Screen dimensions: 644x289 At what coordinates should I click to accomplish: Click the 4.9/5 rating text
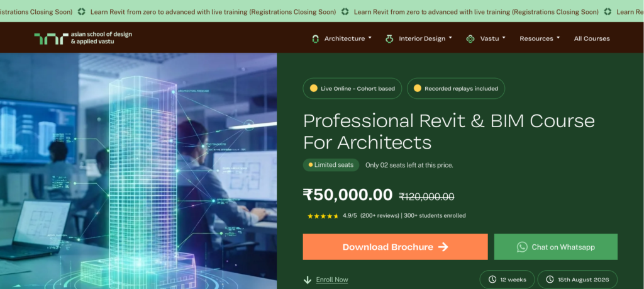pos(350,215)
